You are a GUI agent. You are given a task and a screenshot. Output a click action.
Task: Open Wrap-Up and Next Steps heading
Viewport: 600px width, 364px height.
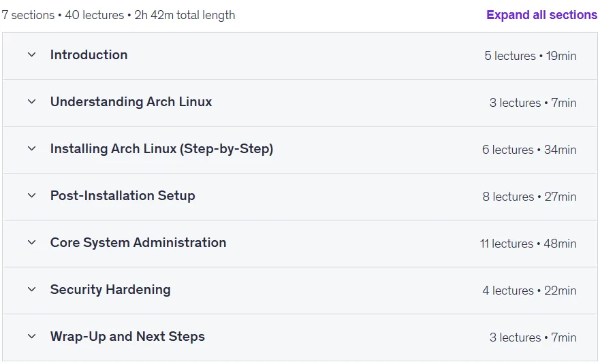point(127,337)
